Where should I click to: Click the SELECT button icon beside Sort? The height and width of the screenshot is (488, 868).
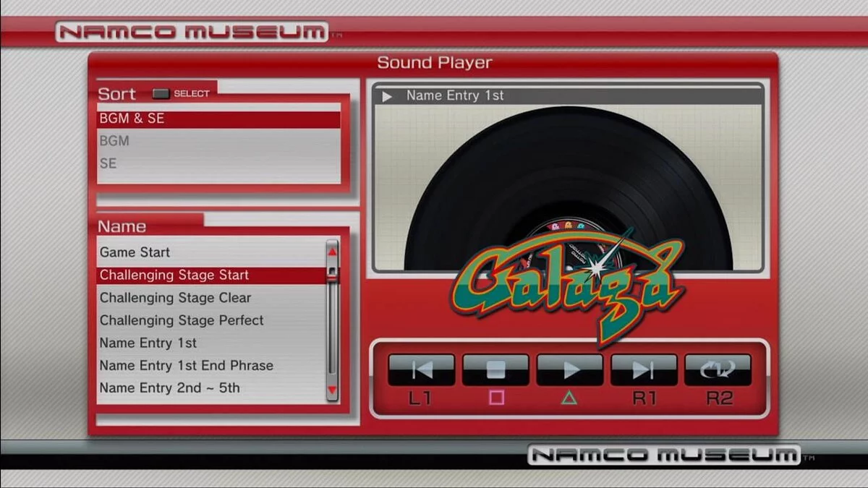click(161, 93)
